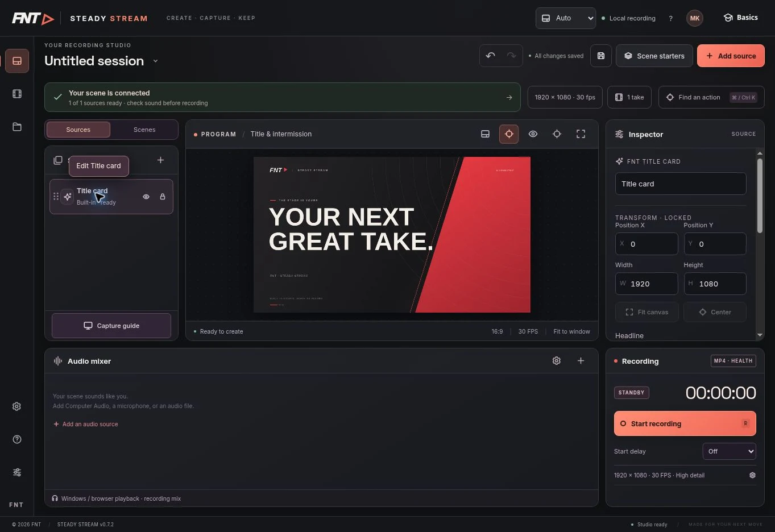The image size is (775, 532).
Task: Enter fullscreen preview
Action: (581, 134)
